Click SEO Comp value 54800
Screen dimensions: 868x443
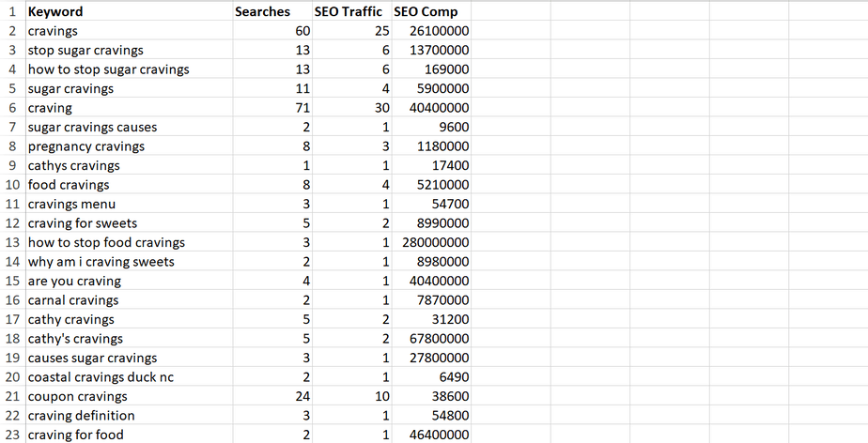coord(431,416)
